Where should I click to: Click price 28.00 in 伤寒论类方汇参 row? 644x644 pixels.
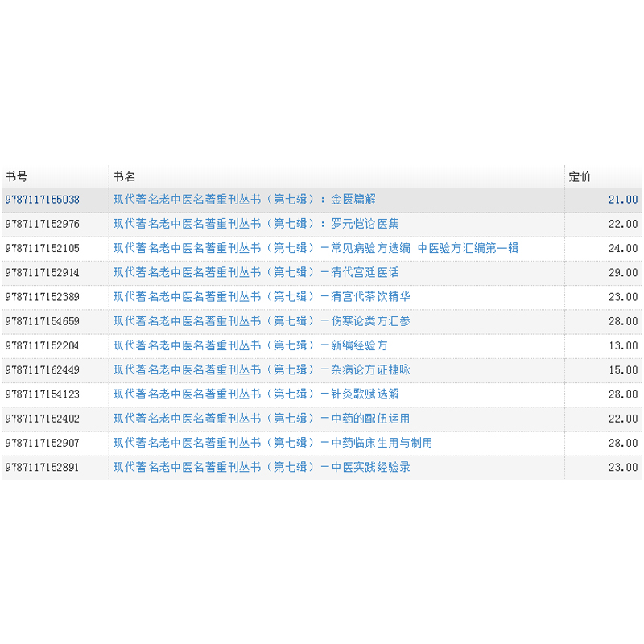623,321
